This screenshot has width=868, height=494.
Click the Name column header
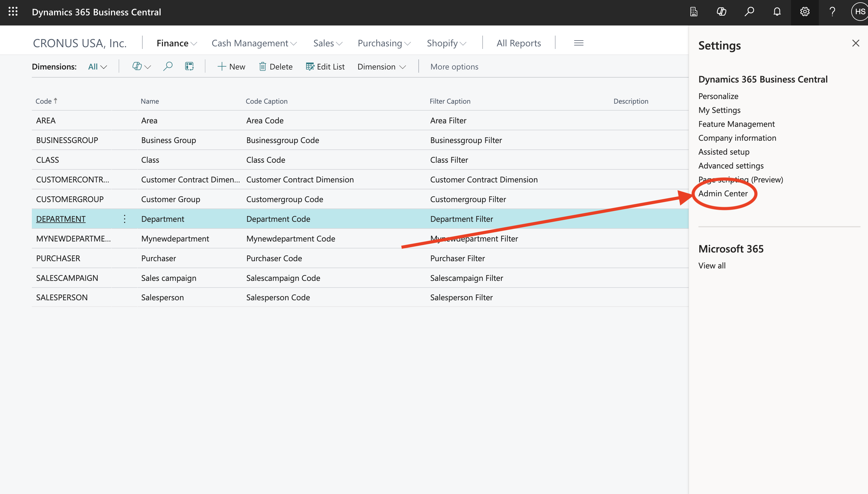coord(150,101)
